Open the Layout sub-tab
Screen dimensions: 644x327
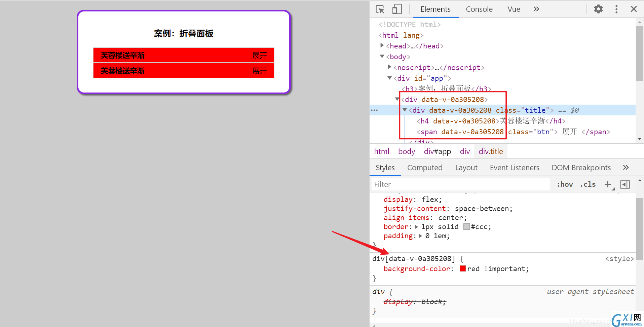tap(466, 168)
